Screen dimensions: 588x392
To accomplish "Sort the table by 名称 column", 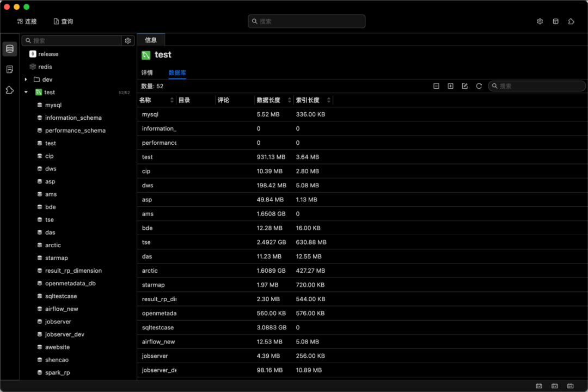I will [172, 100].
